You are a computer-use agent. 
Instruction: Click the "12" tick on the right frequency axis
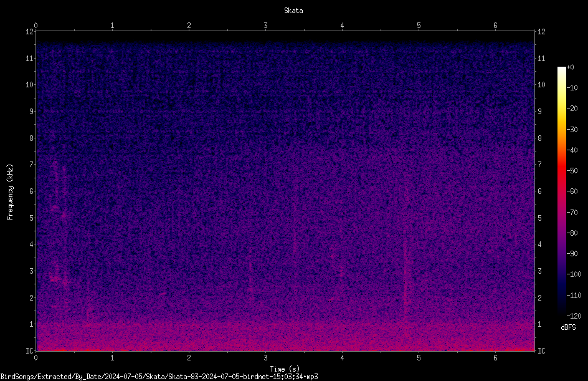[x=541, y=32]
